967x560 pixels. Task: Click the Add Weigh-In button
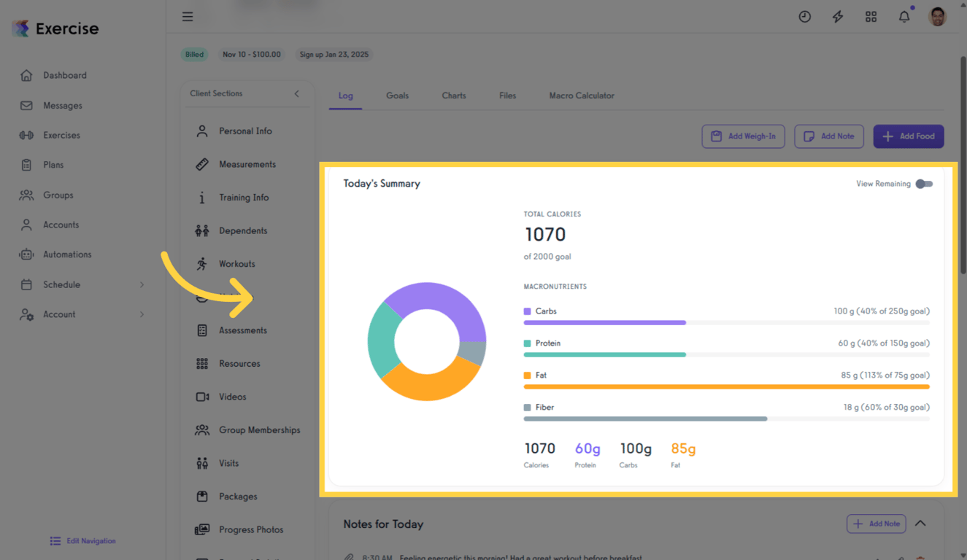(743, 136)
